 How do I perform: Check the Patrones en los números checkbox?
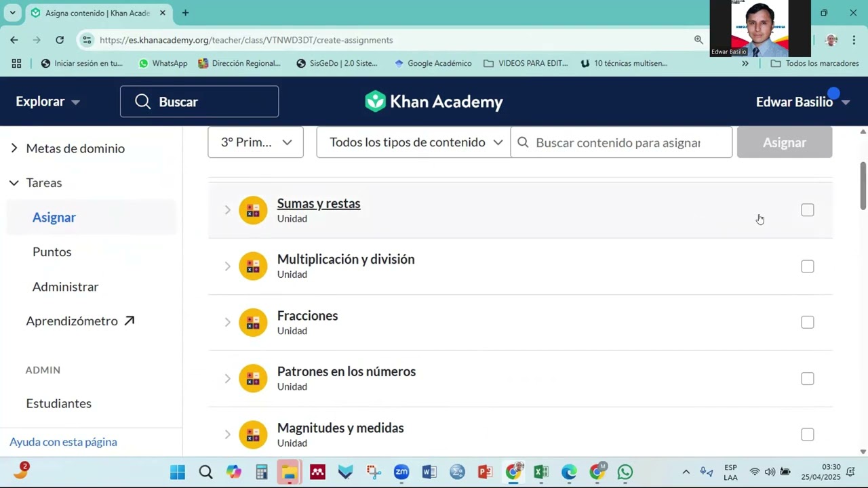click(807, 378)
